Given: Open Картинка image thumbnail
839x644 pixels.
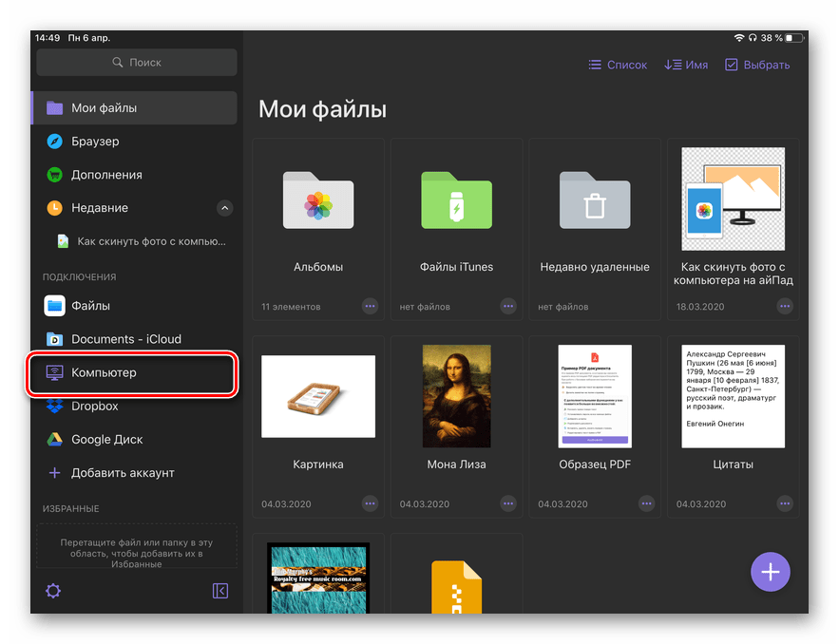Looking at the screenshot, I should point(318,396).
